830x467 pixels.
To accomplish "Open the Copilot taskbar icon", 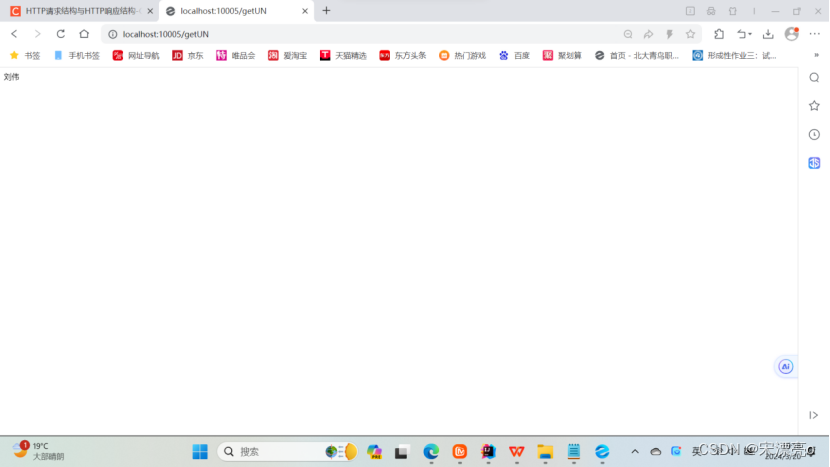I will (375, 452).
